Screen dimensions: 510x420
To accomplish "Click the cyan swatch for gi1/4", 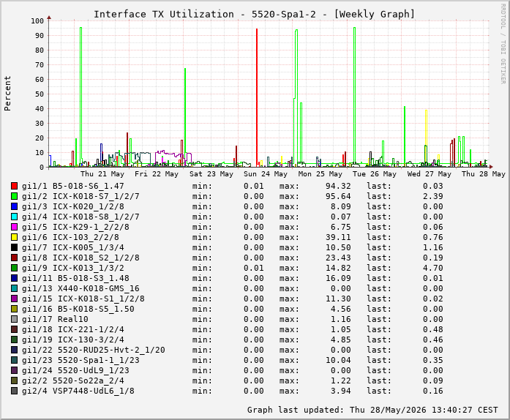I will 14,217.
